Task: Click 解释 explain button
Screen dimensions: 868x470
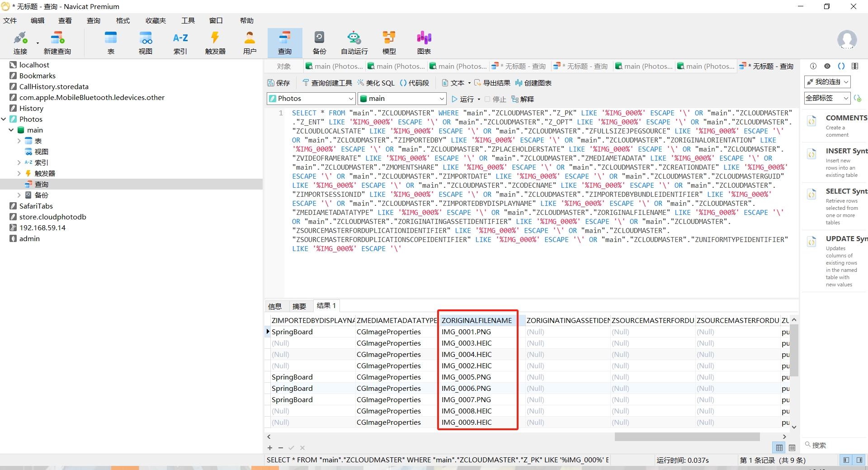Action: (x=523, y=99)
